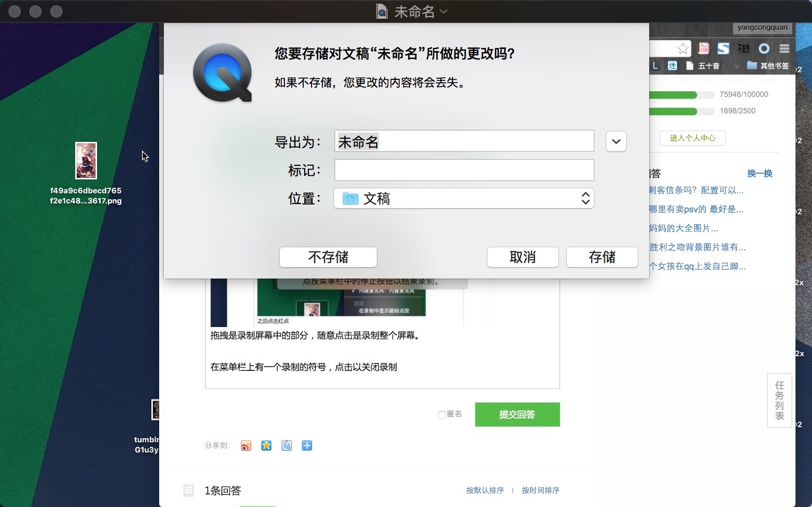Click the blue circle extension icon
This screenshot has width=812, height=507.
(764, 48)
